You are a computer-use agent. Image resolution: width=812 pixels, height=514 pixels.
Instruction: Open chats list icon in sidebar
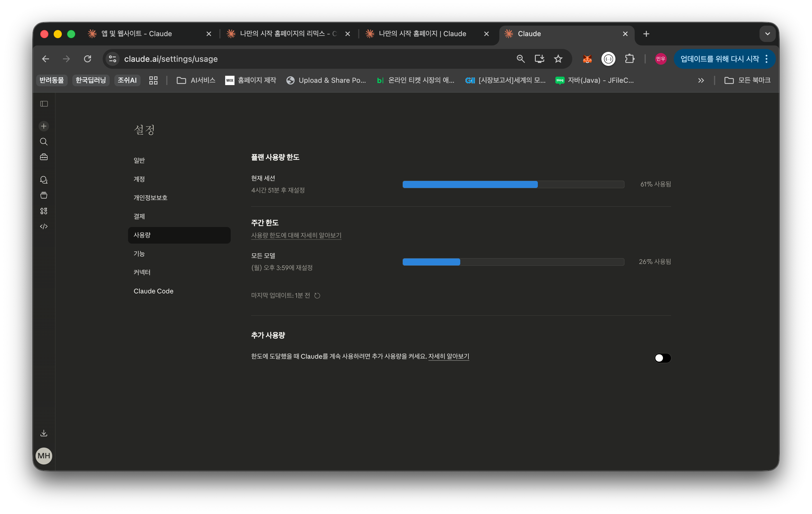point(44,180)
